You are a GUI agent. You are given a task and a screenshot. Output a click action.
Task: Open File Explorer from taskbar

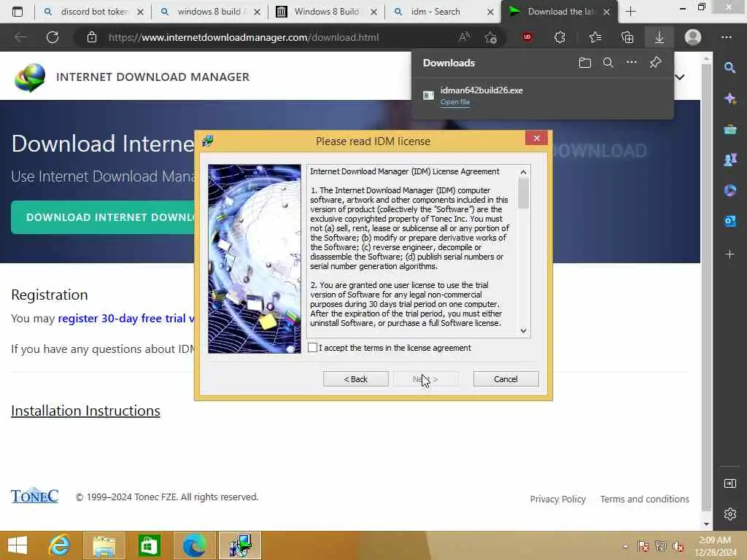[x=104, y=545]
